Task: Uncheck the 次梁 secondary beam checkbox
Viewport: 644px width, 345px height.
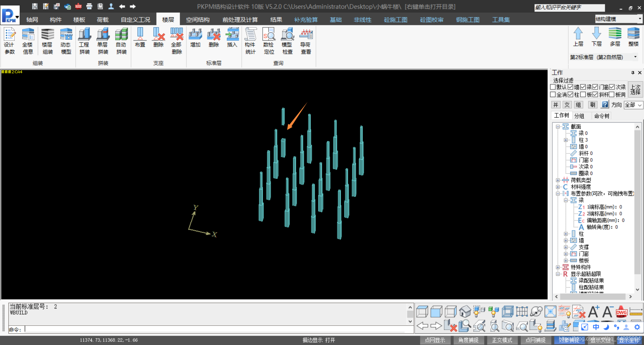Action: pos(612,87)
